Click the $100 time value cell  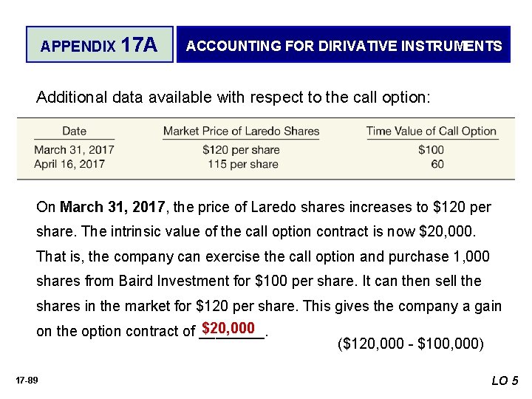[x=431, y=149]
